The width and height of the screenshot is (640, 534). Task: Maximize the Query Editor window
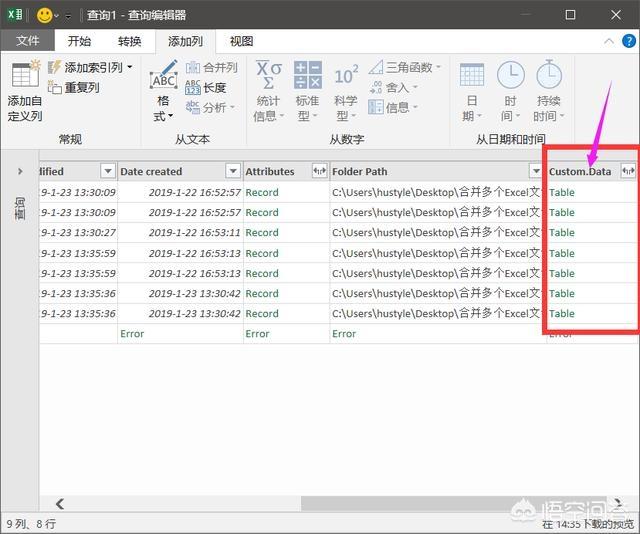tap(570, 15)
